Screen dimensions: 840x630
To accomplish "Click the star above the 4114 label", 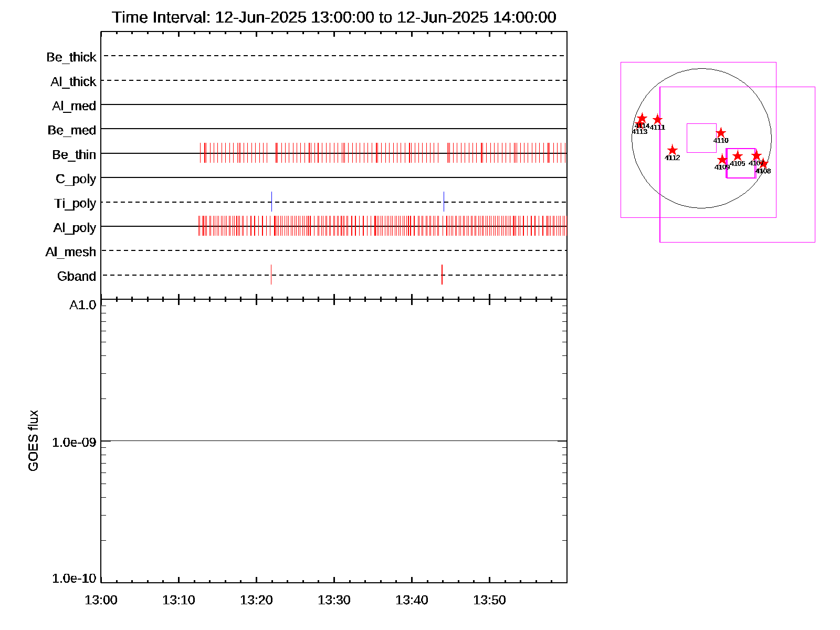I will [x=642, y=119].
